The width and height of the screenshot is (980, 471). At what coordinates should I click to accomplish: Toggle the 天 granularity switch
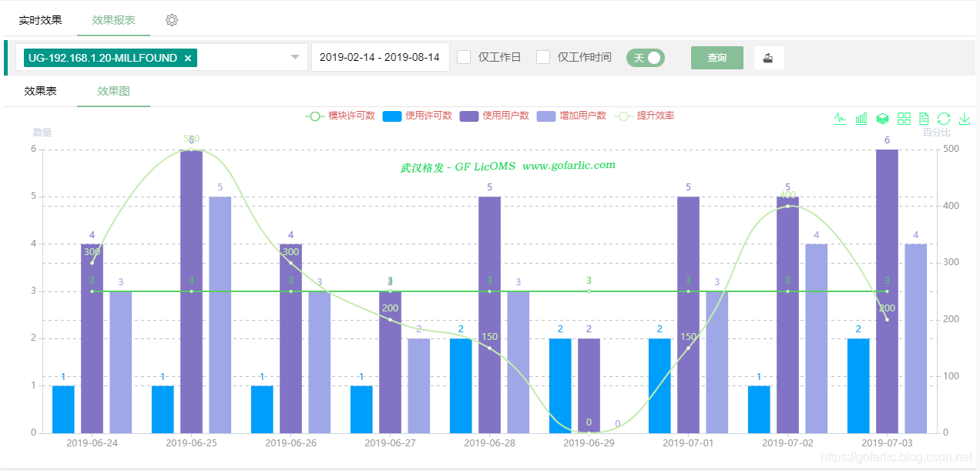tap(646, 58)
